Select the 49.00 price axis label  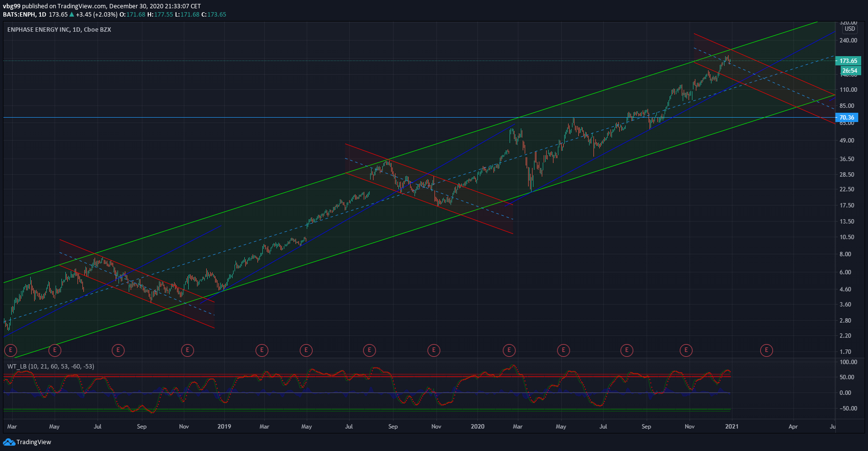coord(847,141)
